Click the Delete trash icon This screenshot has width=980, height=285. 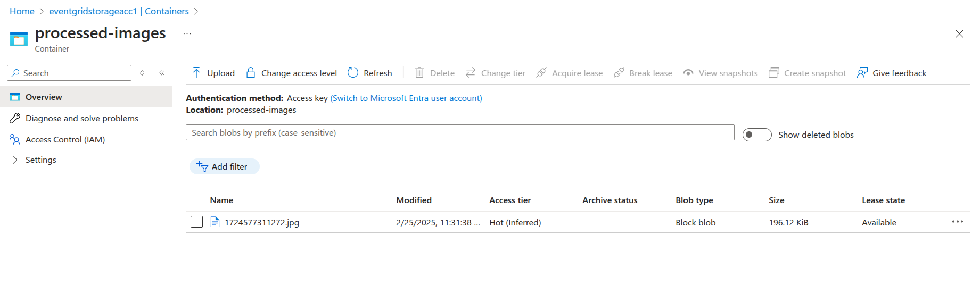click(419, 73)
